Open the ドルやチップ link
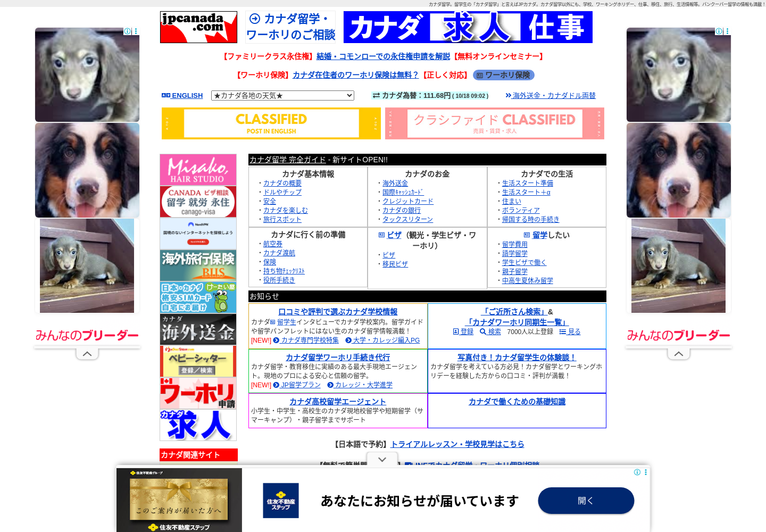Viewport: 766px width, 532px height. 282,192
